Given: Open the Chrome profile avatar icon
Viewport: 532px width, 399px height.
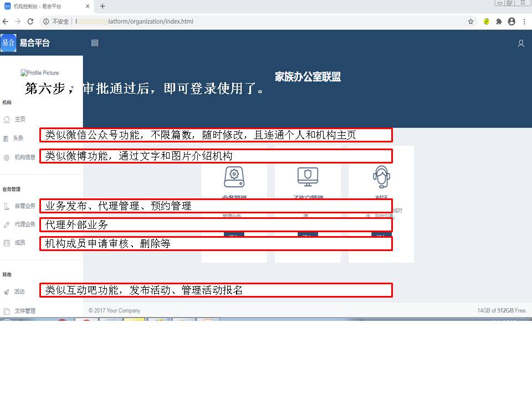Looking at the screenshot, I should [511, 22].
